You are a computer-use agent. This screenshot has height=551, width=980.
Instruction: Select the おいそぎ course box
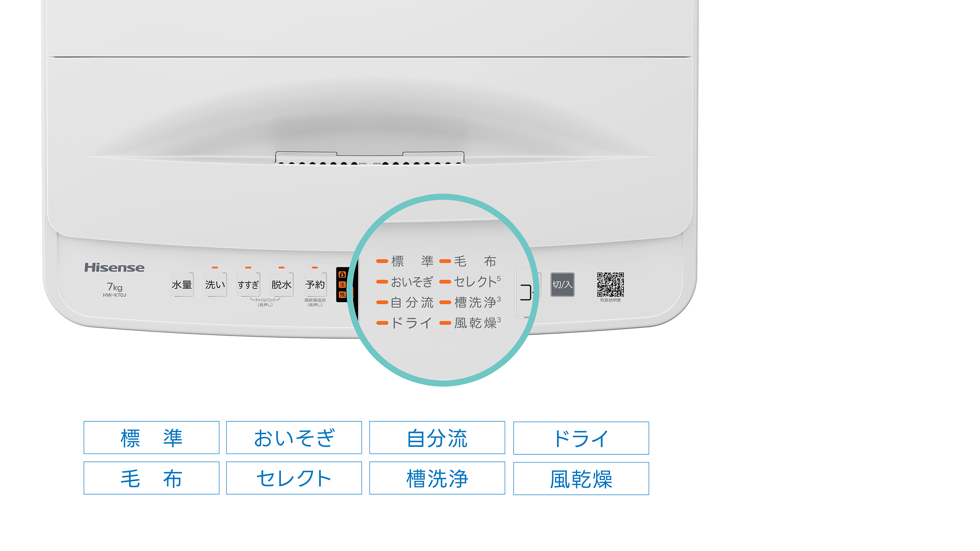[x=294, y=437]
